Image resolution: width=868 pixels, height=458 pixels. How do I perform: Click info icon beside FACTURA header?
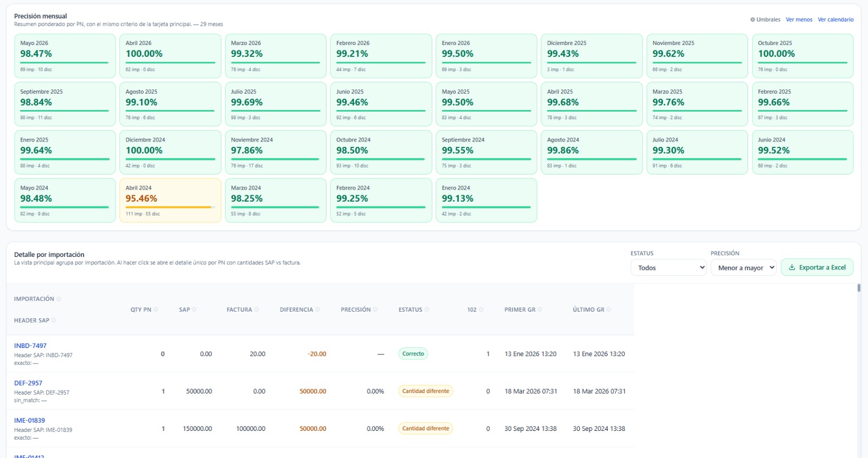point(257,309)
